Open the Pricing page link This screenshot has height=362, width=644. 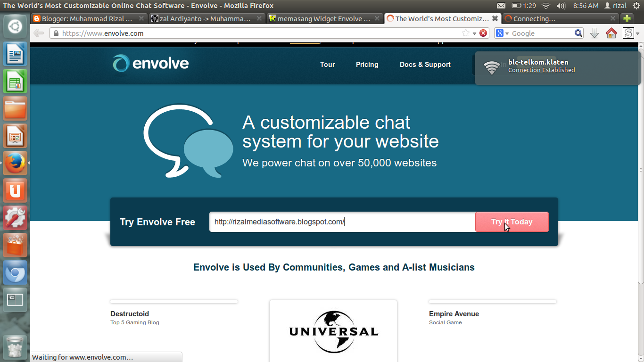tap(367, 65)
